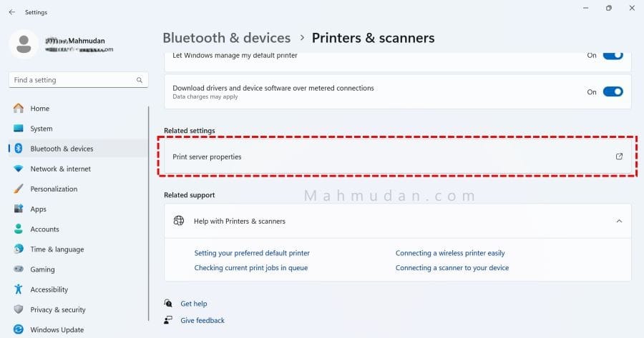The height and width of the screenshot is (338, 644).
Task: Toggle Let Windows manage my default printer
Action: click(x=613, y=55)
